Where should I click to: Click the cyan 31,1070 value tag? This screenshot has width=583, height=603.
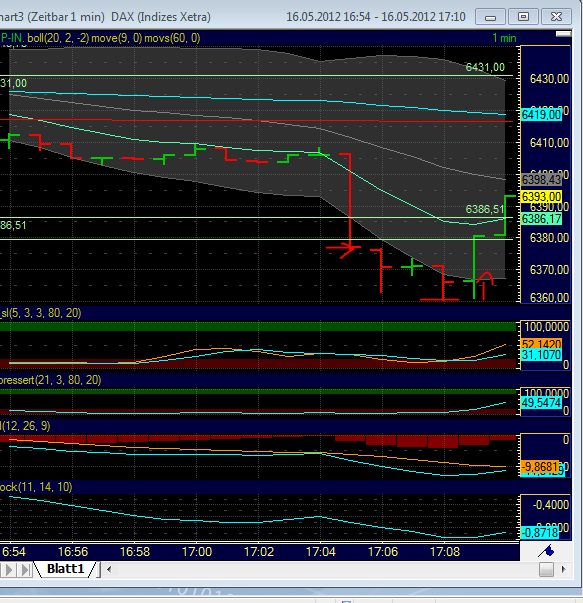pyautogui.click(x=541, y=355)
